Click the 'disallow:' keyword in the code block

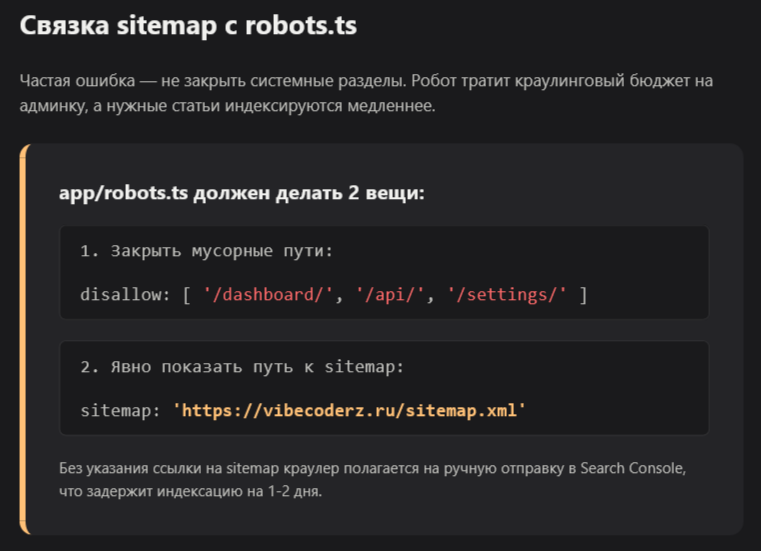[125, 295]
